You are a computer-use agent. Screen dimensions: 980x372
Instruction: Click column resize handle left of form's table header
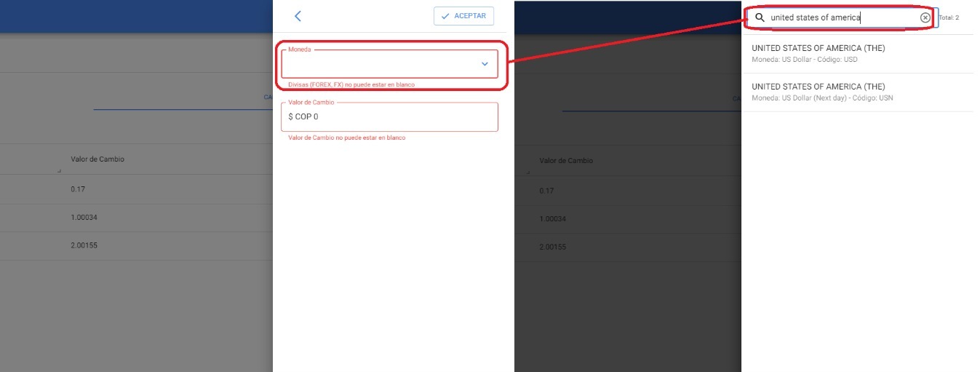[x=59, y=171]
